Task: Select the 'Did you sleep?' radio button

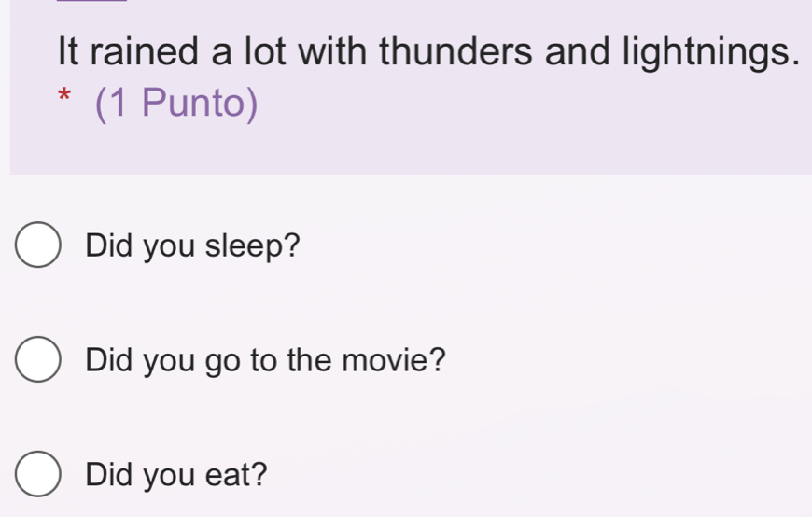Action: coord(37,246)
